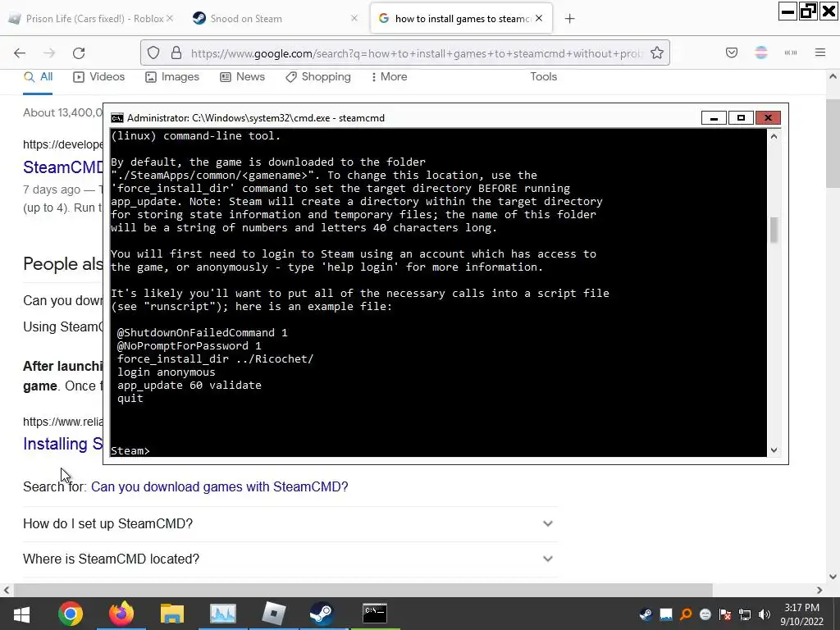Viewport: 840px width, 630px height.
Task: Open the Firefox account avatar icon
Action: click(761, 53)
